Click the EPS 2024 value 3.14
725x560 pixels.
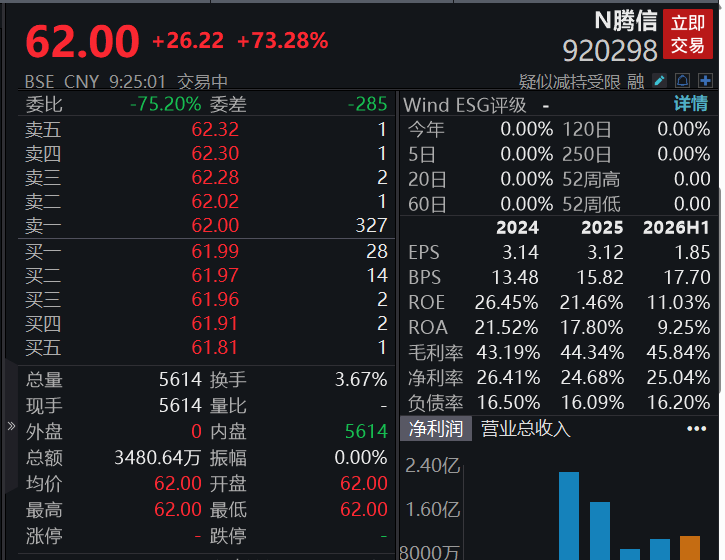[x=521, y=252]
